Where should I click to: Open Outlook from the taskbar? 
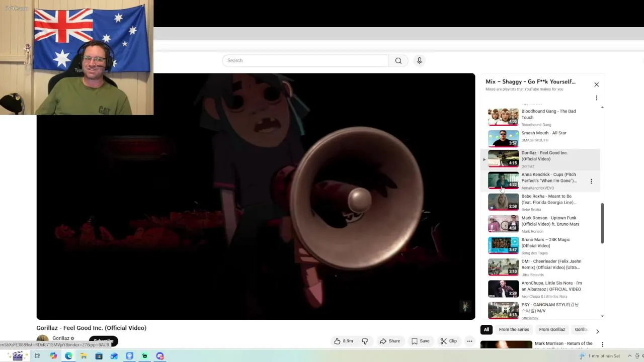(x=114, y=356)
